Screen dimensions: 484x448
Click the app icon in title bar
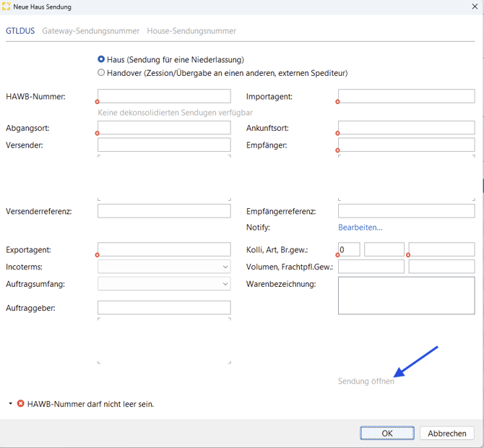click(x=7, y=7)
